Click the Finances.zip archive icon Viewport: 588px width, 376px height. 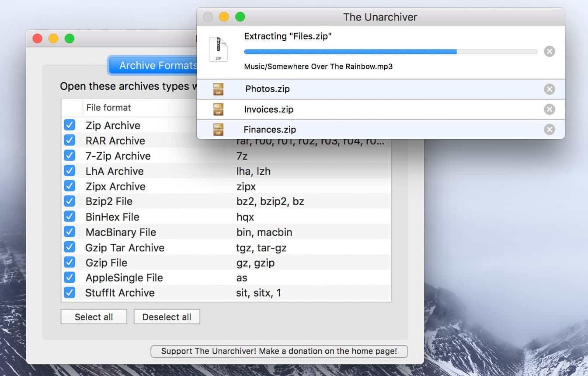(x=218, y=130)
